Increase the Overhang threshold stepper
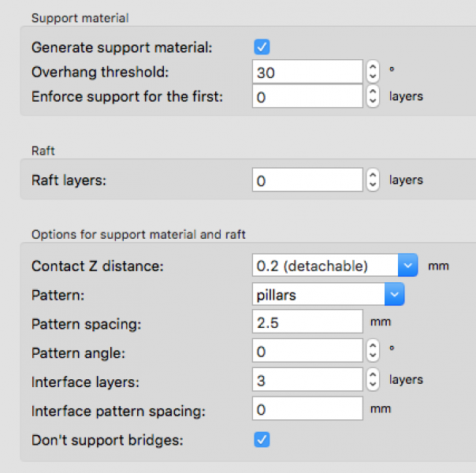The image size is (476, 473). (373, 68)
